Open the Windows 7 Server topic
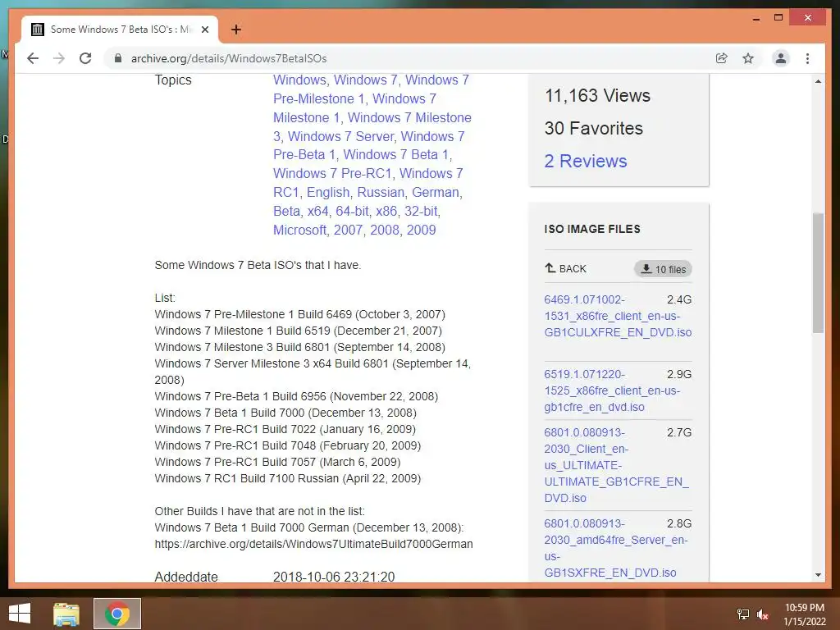 pyautogui.click(x=340, y=137)
